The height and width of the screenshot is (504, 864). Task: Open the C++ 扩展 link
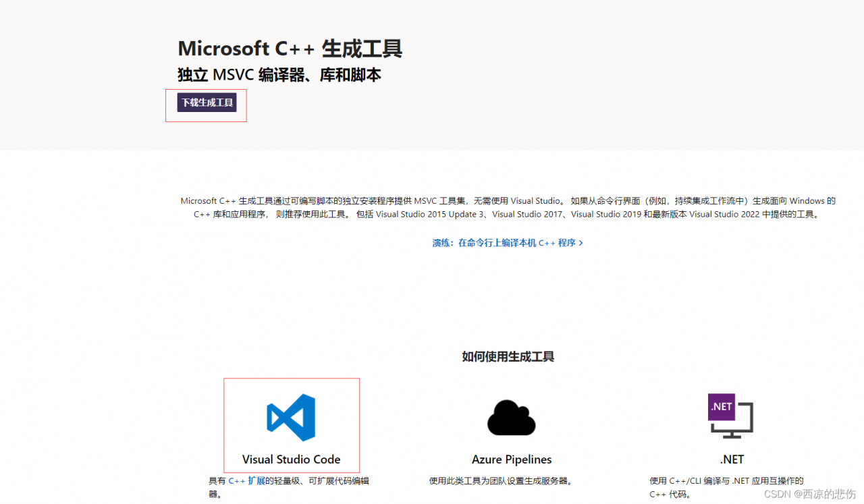tap(246, 481)
